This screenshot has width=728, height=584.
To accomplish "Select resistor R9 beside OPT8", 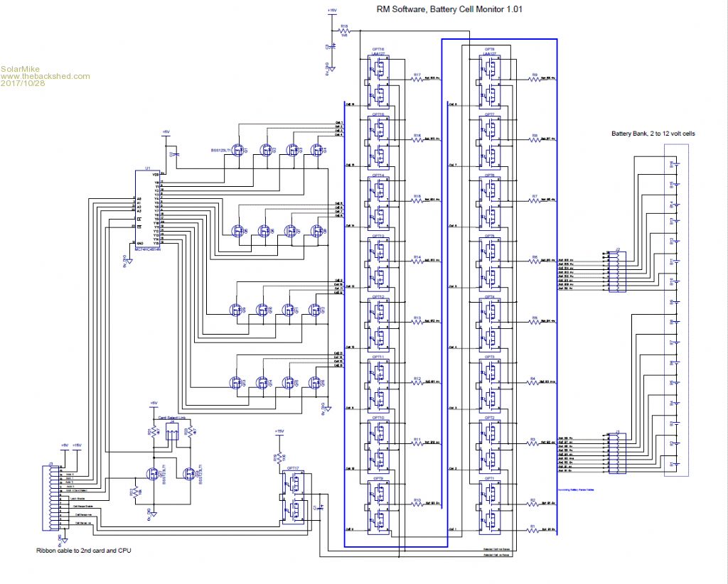I will point(533,80).
